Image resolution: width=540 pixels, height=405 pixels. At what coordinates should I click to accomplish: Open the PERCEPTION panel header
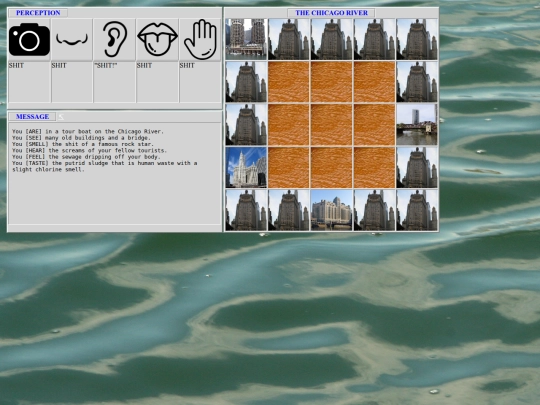[38, 13]
